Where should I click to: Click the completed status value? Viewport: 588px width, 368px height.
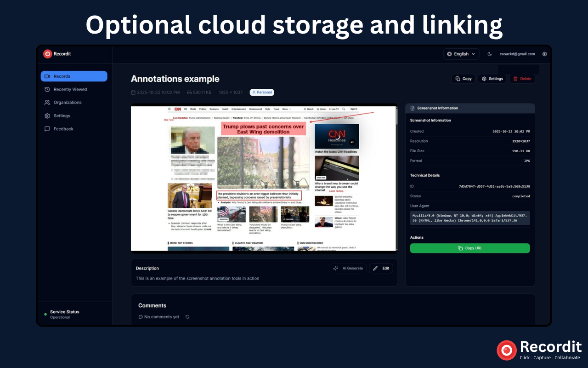point(521,196)
